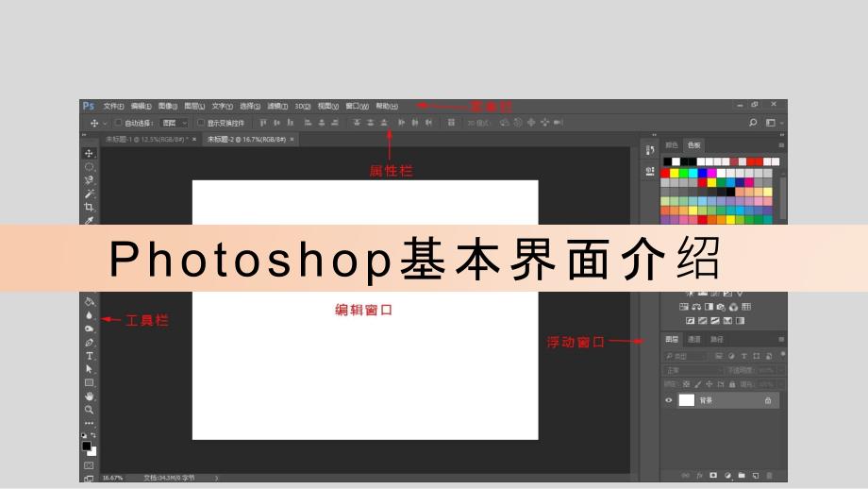Open the Properties panel icon below History
The width and height of the screenshot is (868, 489).
click(650, 171)
